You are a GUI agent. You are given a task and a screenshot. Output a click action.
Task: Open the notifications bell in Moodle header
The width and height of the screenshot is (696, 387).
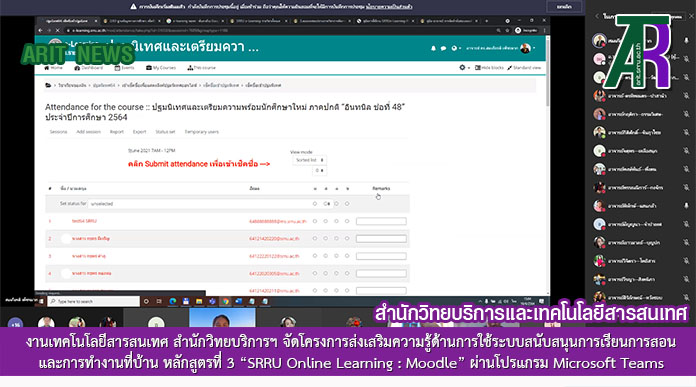click(x=433, y=48)
